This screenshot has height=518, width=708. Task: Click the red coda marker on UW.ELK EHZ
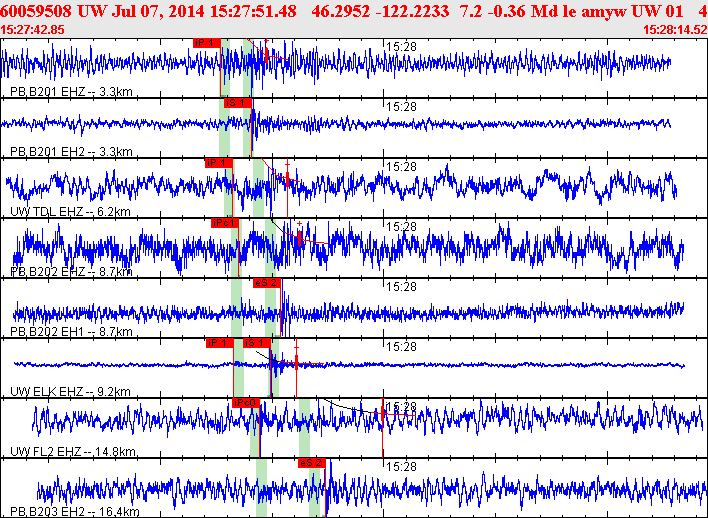tap(297, 361)
